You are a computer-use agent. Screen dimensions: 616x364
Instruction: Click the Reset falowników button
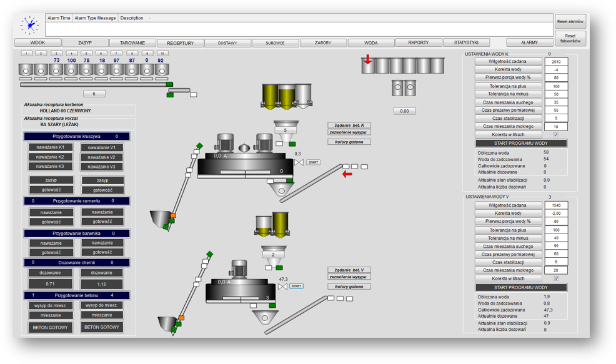[x=570, y=38]
